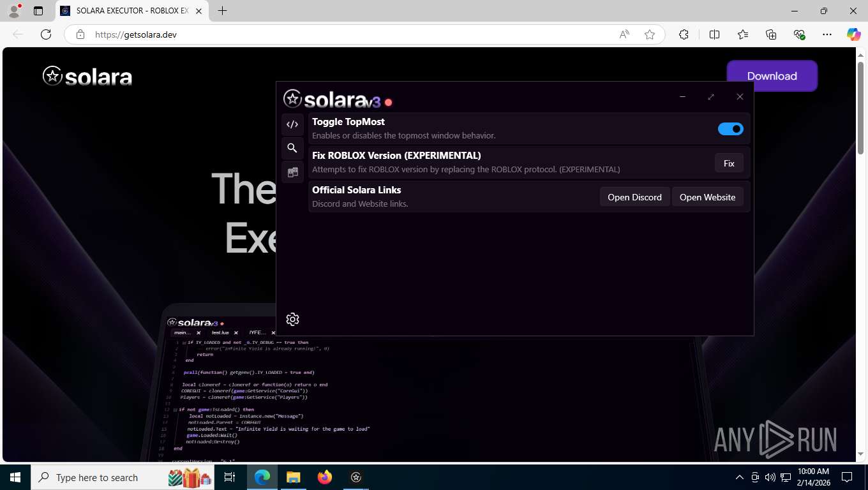
Task: Show hidden icons in system tray
Action: [x=740, y=477]
